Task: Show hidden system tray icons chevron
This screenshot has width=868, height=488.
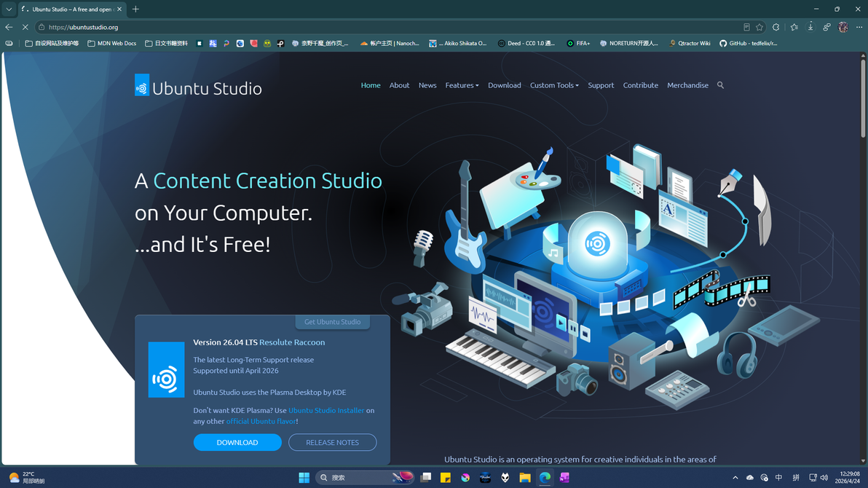Action: coord(735,478)
